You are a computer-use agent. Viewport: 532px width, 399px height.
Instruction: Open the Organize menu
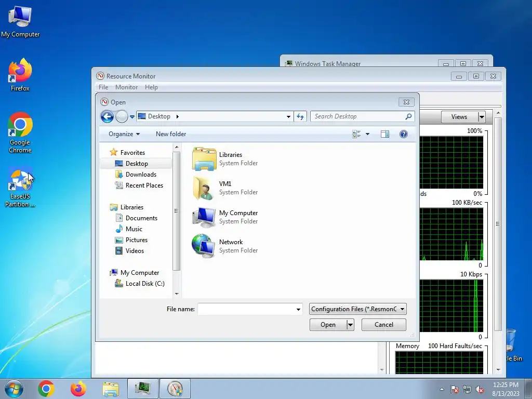(x=124, y=134)
